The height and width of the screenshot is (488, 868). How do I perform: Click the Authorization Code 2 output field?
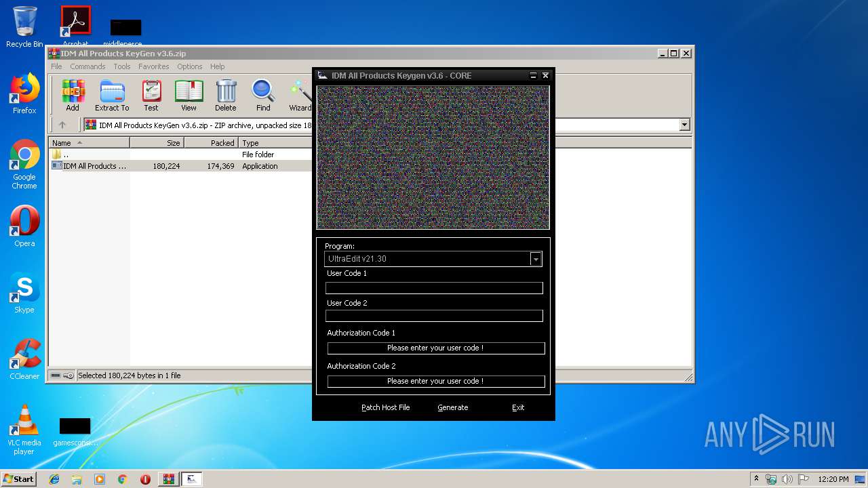(436, 382)
